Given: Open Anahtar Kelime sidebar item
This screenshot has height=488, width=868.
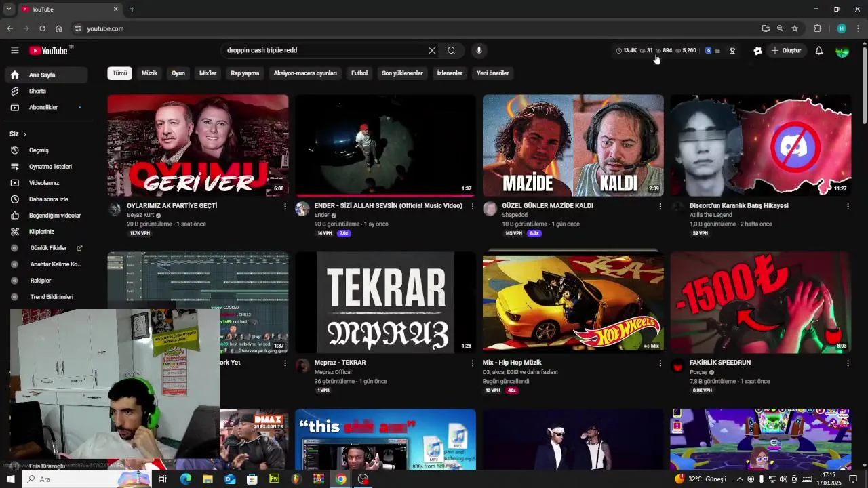Looking at the screenshot, I should pyautogui.click(x=46, y=264).
